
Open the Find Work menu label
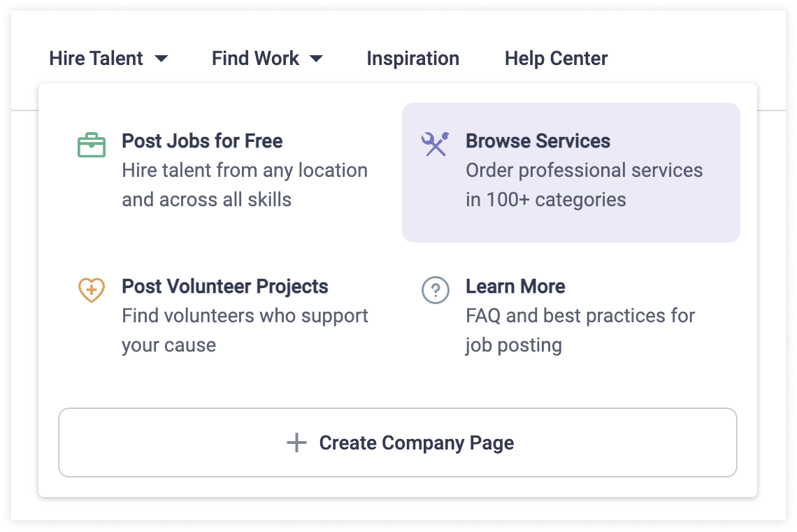click(x=255, y=59)
